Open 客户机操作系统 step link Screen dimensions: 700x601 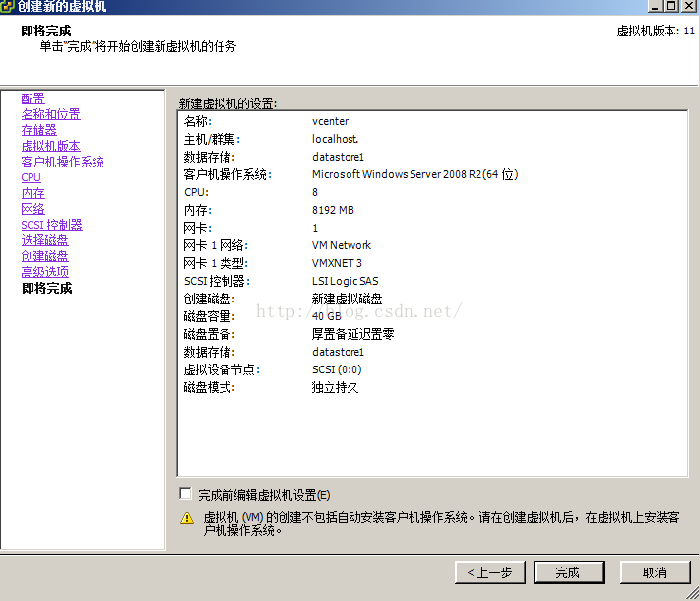tap(62, 162)
